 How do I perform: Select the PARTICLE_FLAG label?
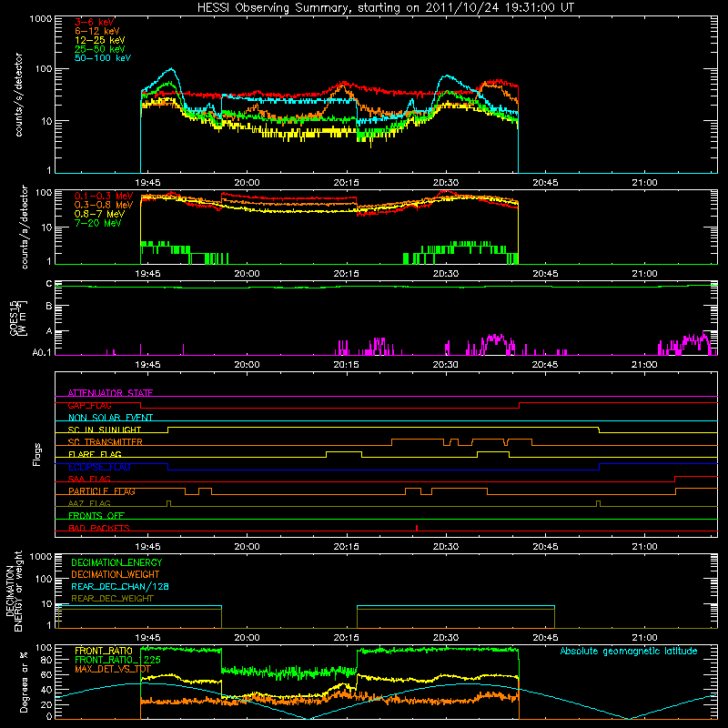tap(102, 491)
